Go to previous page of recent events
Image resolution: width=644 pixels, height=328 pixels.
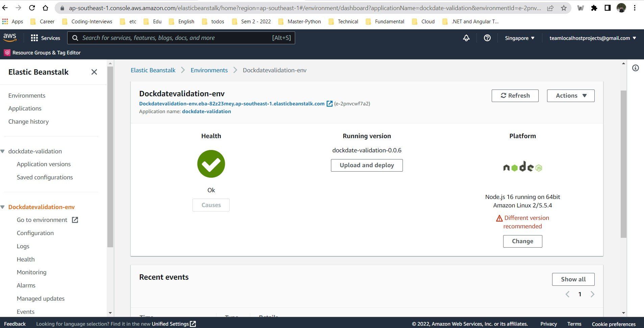click(567, 294)
